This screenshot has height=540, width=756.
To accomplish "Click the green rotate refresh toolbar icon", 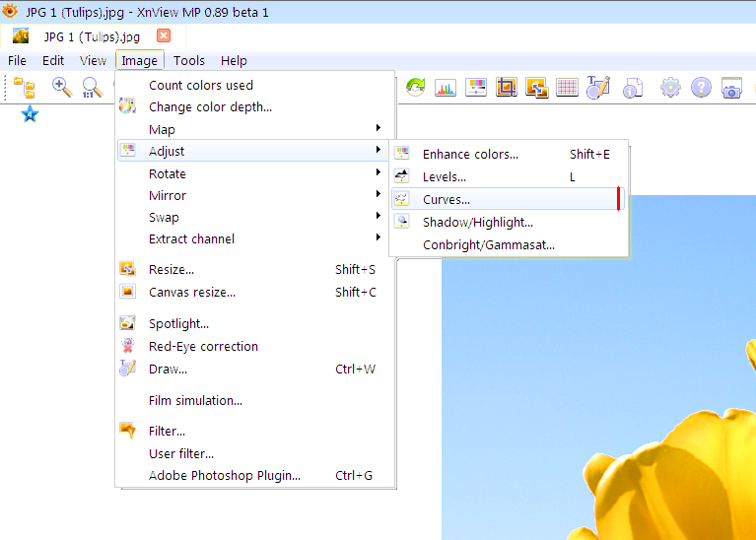I will pyautogui.click(x=415, y=88).
